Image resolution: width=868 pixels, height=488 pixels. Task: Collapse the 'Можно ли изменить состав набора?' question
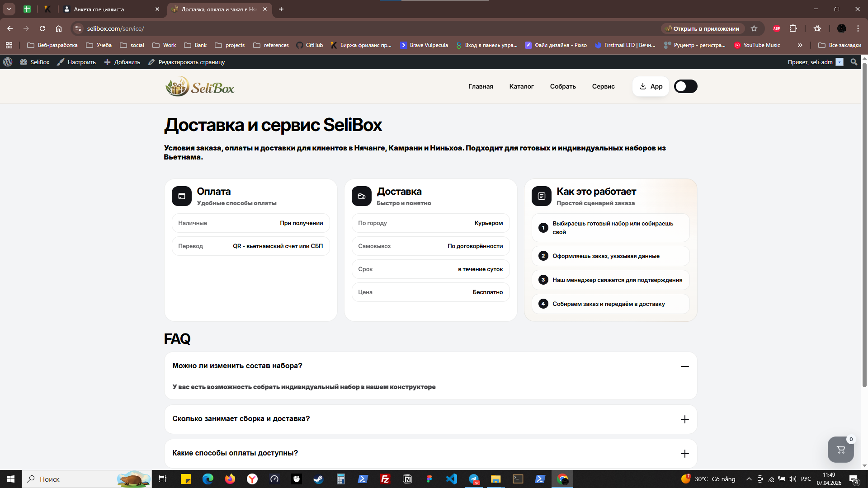pyautogui.click(x=684, y=366)
